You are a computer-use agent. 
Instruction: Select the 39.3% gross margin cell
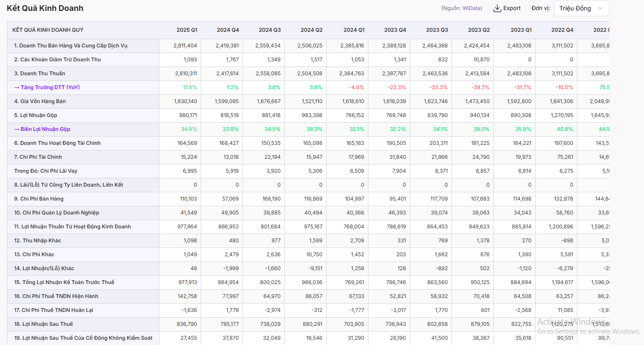tap(315, 129)
